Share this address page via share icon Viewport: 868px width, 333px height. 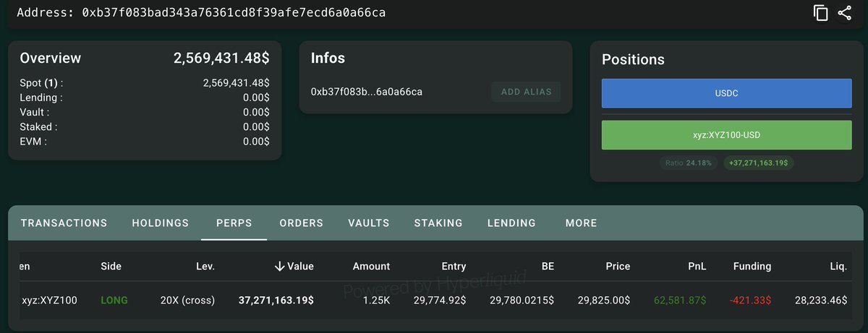(844, 13)
